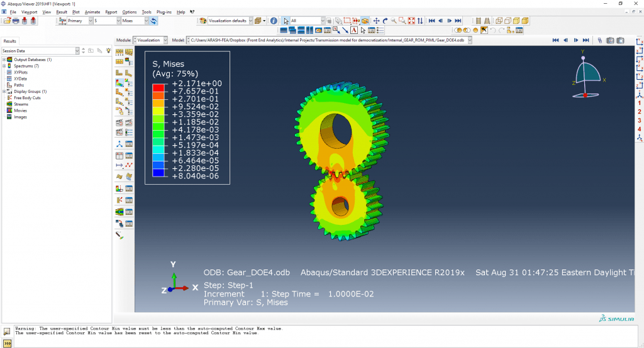Toggle hidden-line render style
644x348 pixels.
pyautogui.click(x=508, y=21)
